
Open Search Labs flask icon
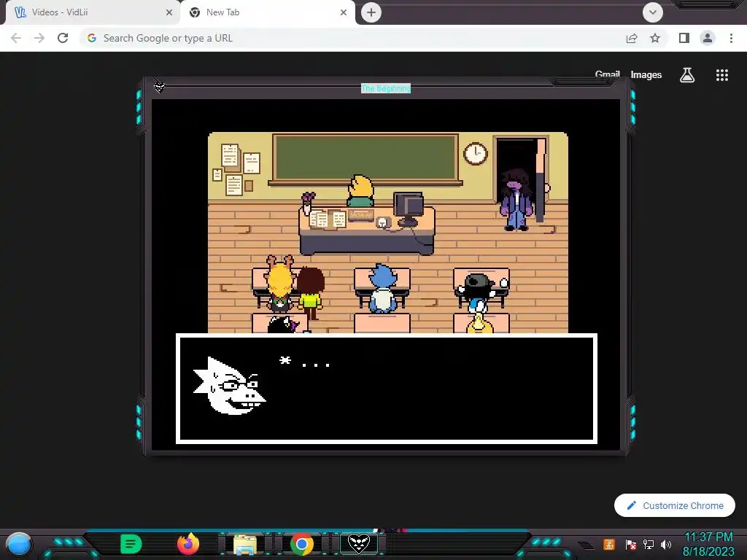tap(687, 75)
